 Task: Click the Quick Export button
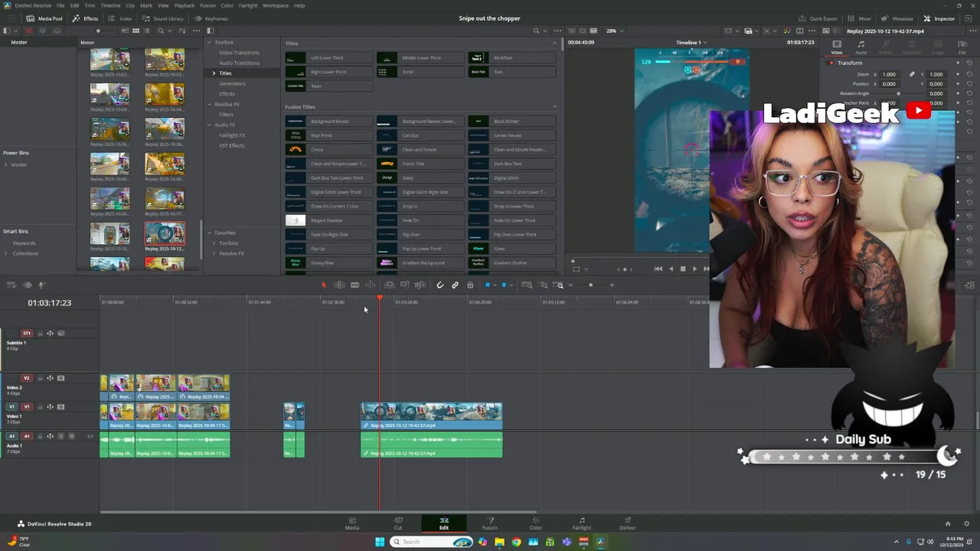click(x=818, y=18)
